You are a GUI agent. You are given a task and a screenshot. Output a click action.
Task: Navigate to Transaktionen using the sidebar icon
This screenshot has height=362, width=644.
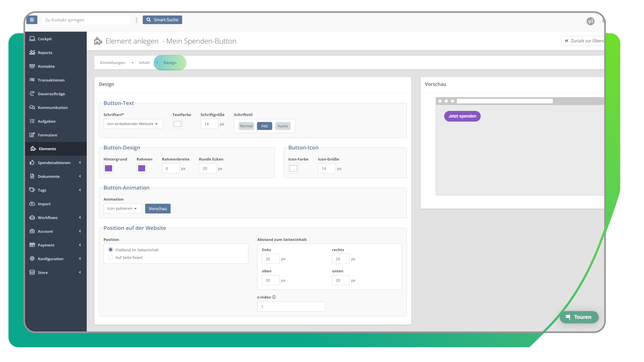(32, 80)
